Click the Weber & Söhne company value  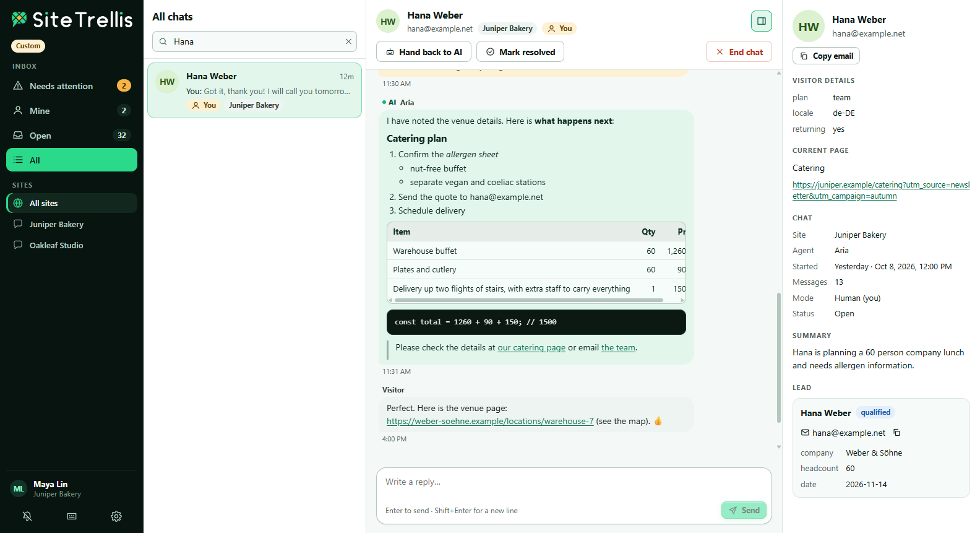coord(874,453)
